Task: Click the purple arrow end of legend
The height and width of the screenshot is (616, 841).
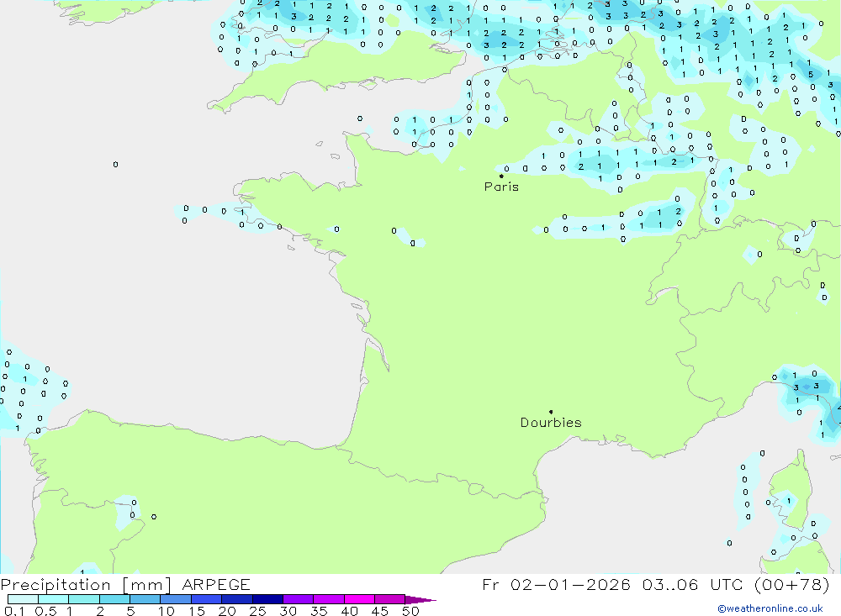Action: [x=420, y=599]
